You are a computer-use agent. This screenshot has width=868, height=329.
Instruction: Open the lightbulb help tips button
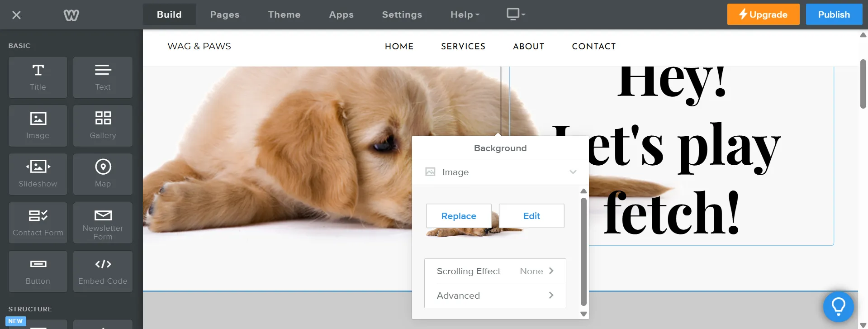(x=838, y=306)
